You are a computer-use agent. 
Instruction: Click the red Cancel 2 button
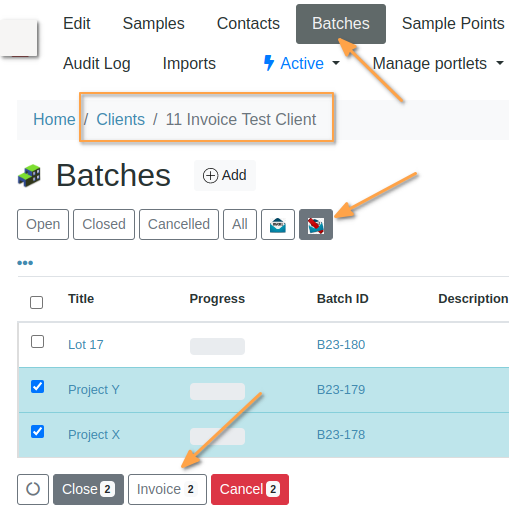pyautogui.click(x=250, y=489)
